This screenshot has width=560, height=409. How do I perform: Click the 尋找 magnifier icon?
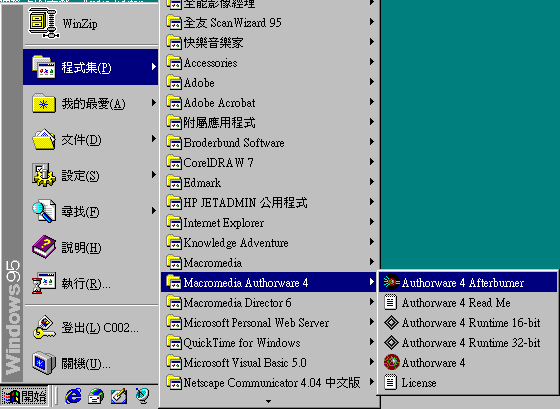44,211
